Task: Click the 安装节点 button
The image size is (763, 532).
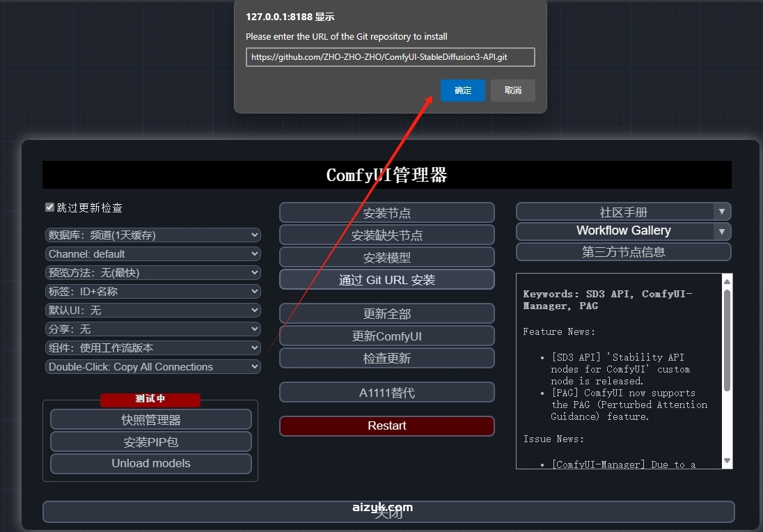Action: tap(386, 212)
